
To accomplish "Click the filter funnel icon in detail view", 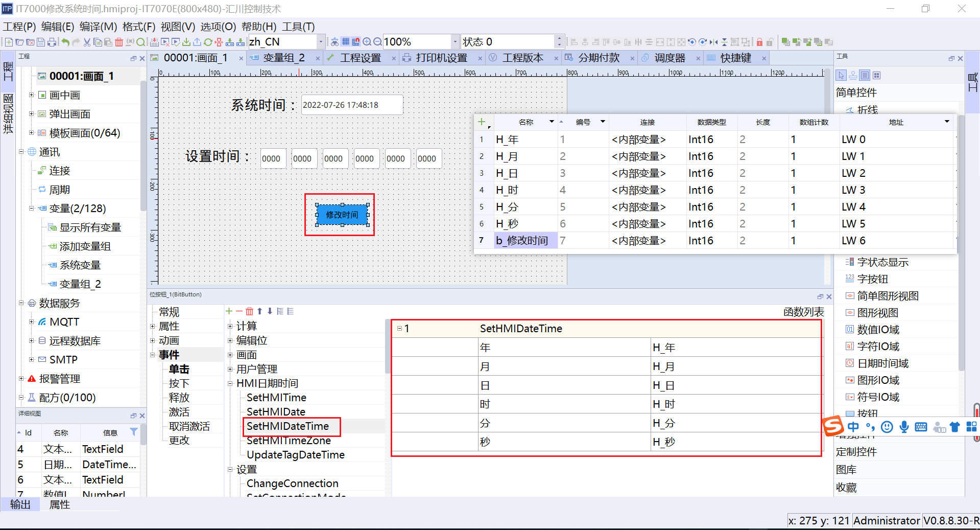I will (134, 432).
